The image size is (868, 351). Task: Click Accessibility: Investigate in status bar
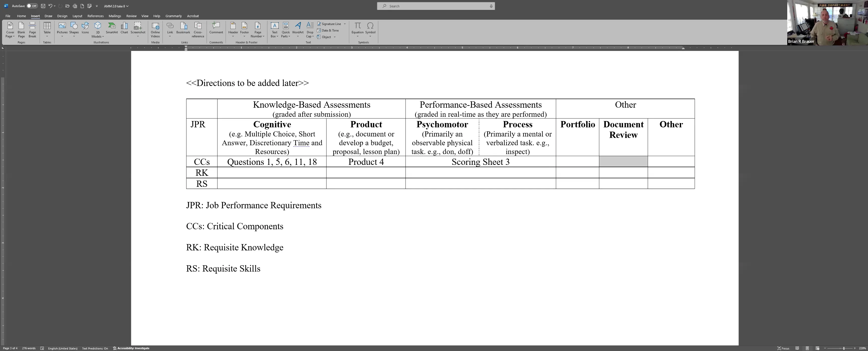(131, 348)
